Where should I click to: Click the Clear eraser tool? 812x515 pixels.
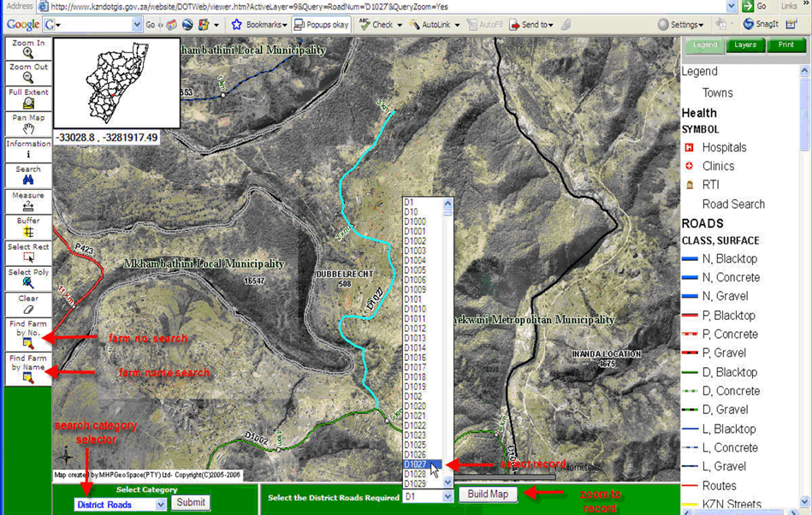[28, 305]
